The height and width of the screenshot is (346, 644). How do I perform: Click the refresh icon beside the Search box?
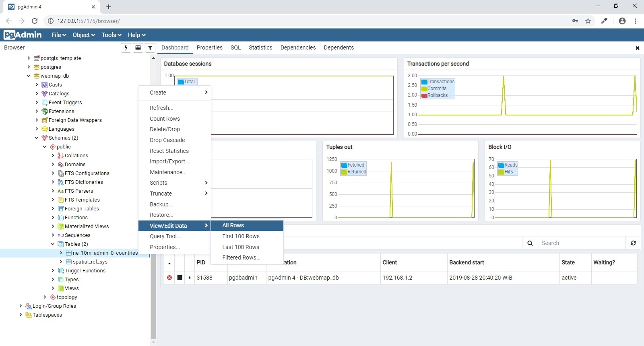click(633, 243)
